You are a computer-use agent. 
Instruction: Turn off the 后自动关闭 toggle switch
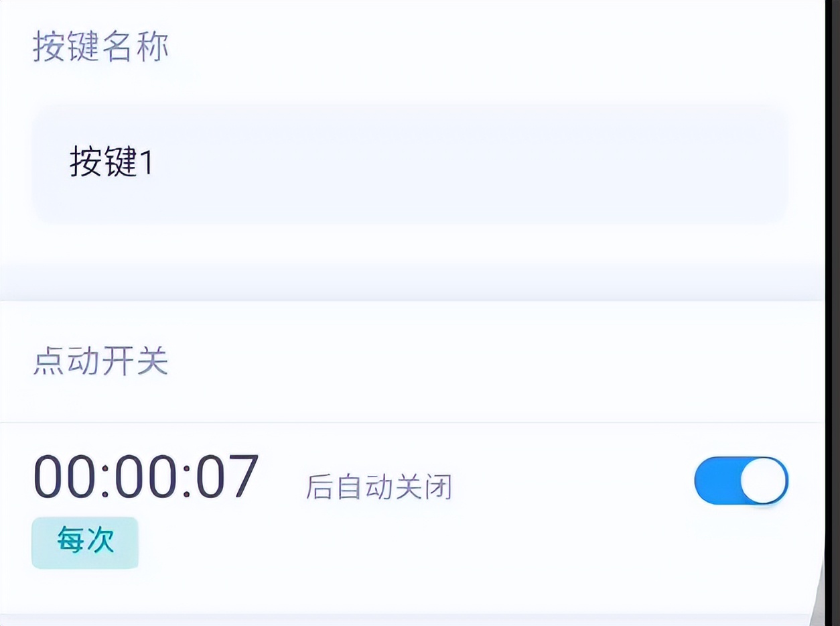741,481
